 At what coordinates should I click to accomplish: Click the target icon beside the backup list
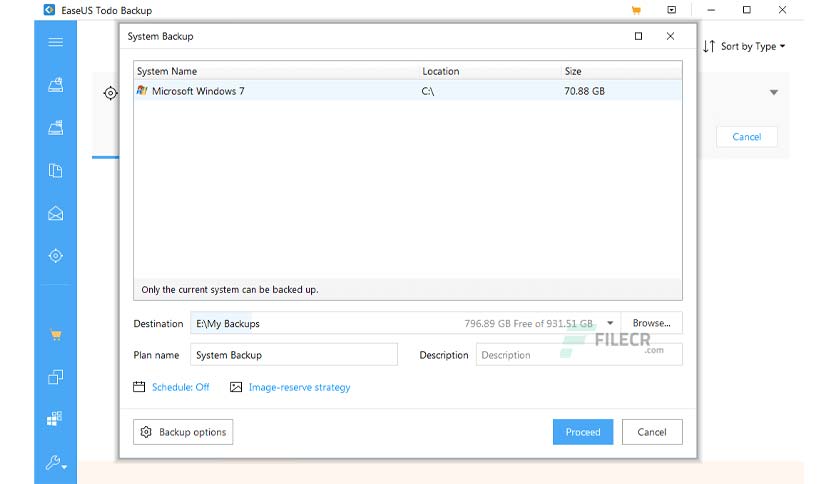point(110,93)
